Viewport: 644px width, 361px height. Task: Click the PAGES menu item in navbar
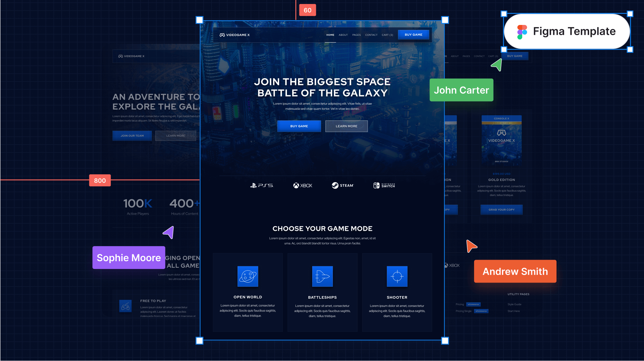pos(356,35)
